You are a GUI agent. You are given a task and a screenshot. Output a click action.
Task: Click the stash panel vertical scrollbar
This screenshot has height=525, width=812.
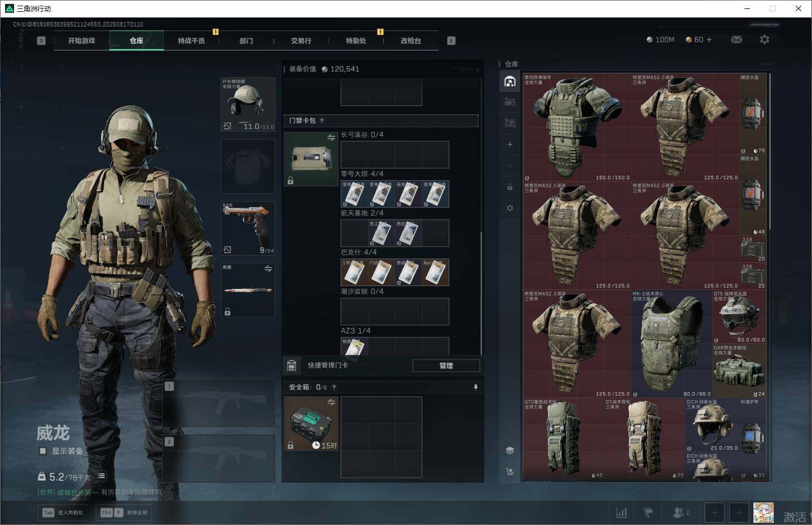pos(769,152)
